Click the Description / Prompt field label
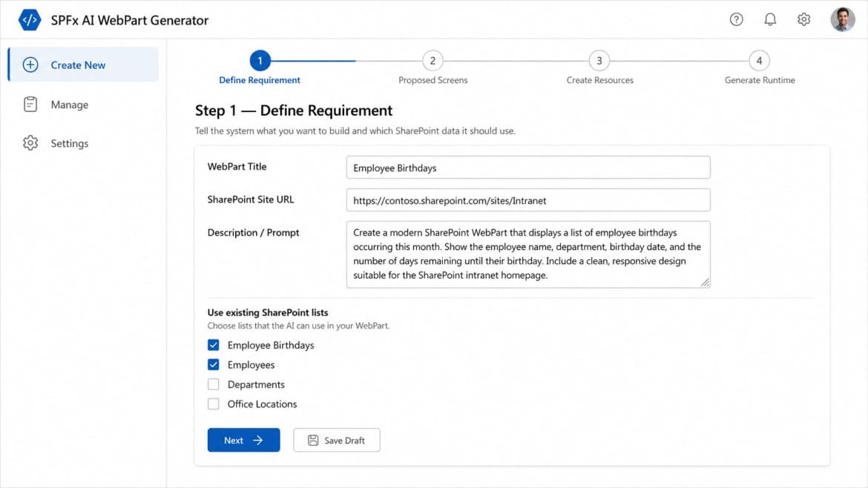868x488 pixels. click(x=253, y=232)
